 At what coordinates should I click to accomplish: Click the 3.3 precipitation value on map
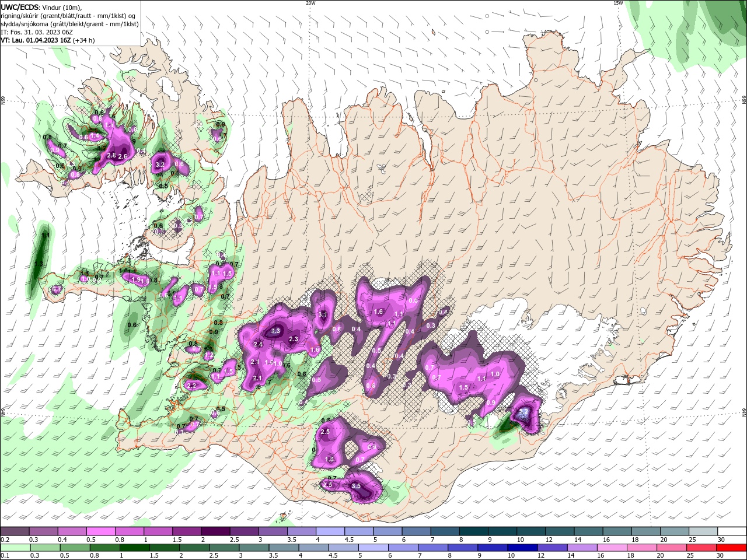tap(276, 331)
